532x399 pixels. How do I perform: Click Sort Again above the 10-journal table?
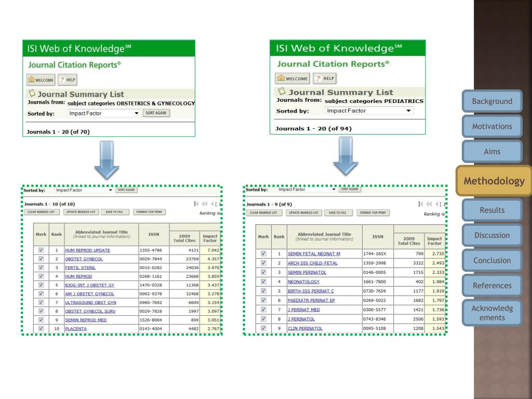tap(126, 190)
